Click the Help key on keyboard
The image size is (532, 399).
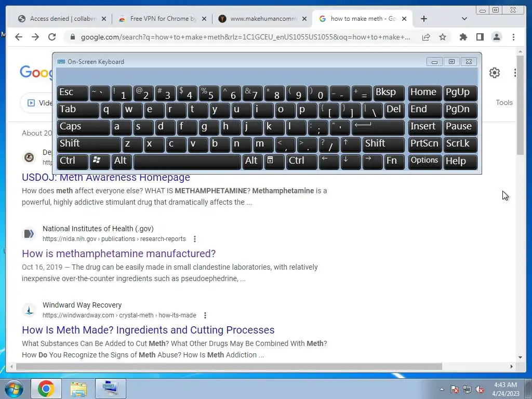[460, 162]
